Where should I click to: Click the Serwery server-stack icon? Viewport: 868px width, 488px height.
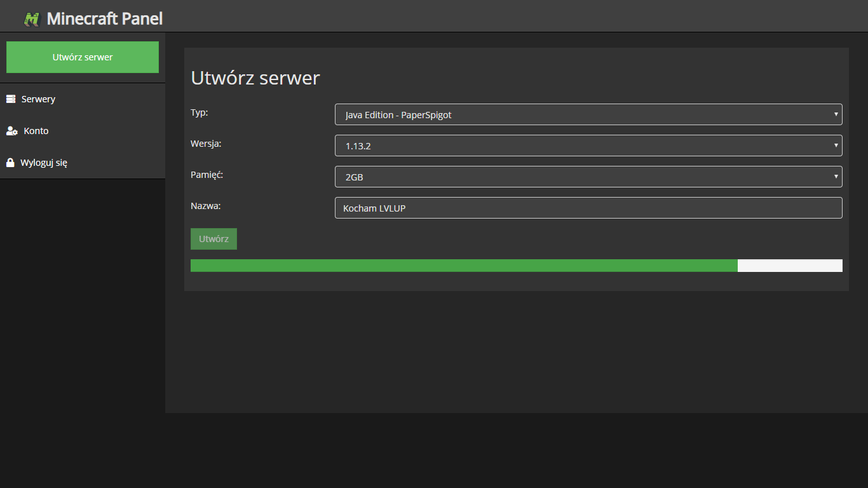(11, 99)
